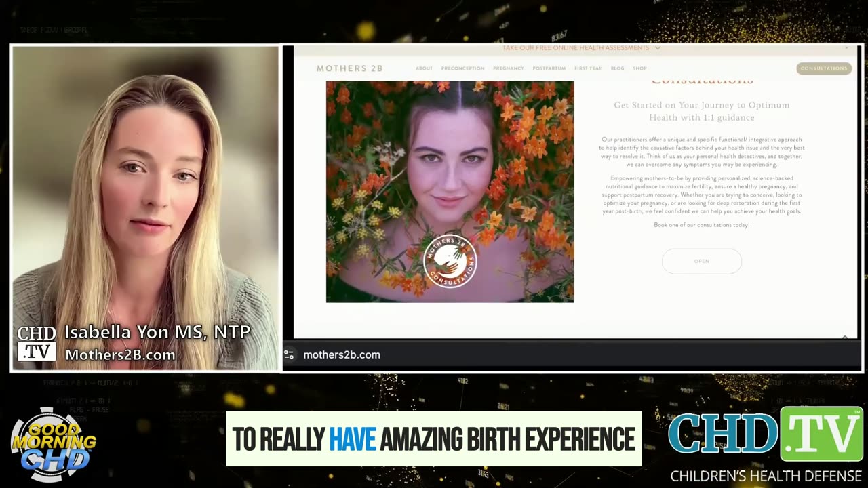Click the back-to-top arrow
The image size is (868, 488).
[845, 336]
